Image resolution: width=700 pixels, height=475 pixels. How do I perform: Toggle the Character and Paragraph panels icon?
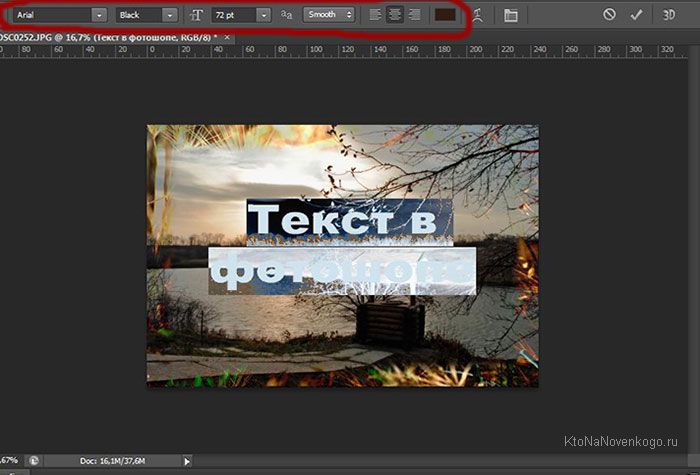tap(510, 15)
